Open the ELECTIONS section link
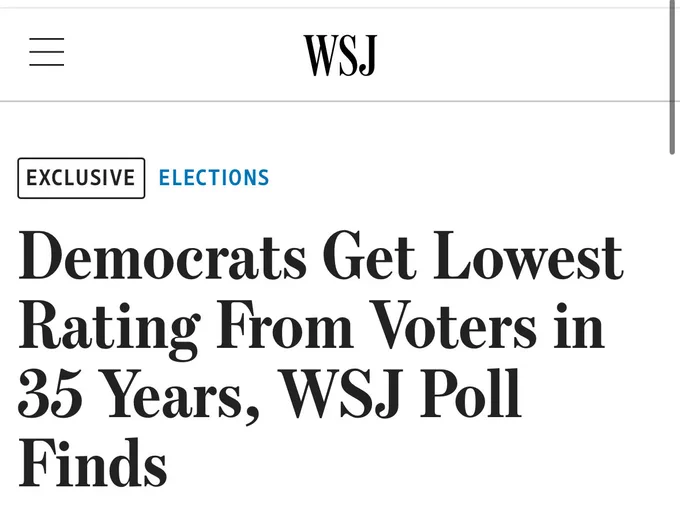The height and width of the screenshot is (510, 680). coord(214,178)
